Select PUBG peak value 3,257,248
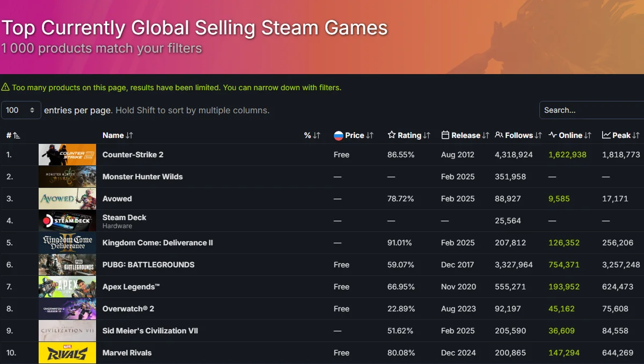 (621, 265)
